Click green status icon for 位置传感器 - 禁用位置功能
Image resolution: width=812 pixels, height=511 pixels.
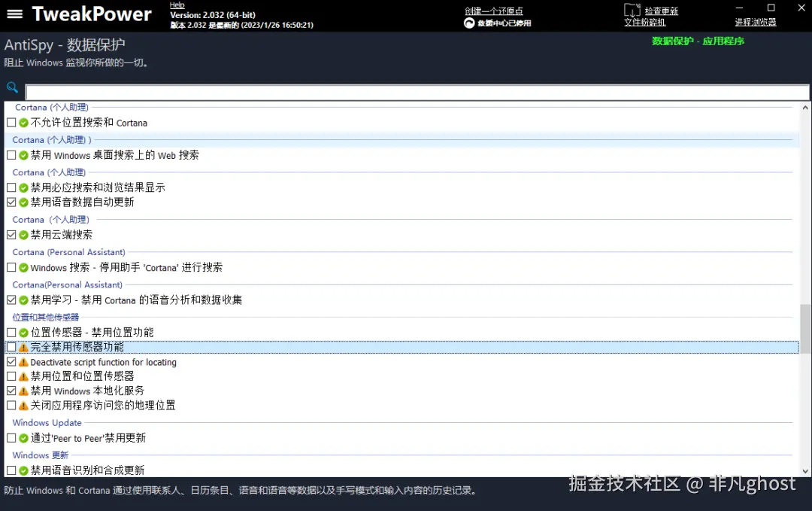24,333
